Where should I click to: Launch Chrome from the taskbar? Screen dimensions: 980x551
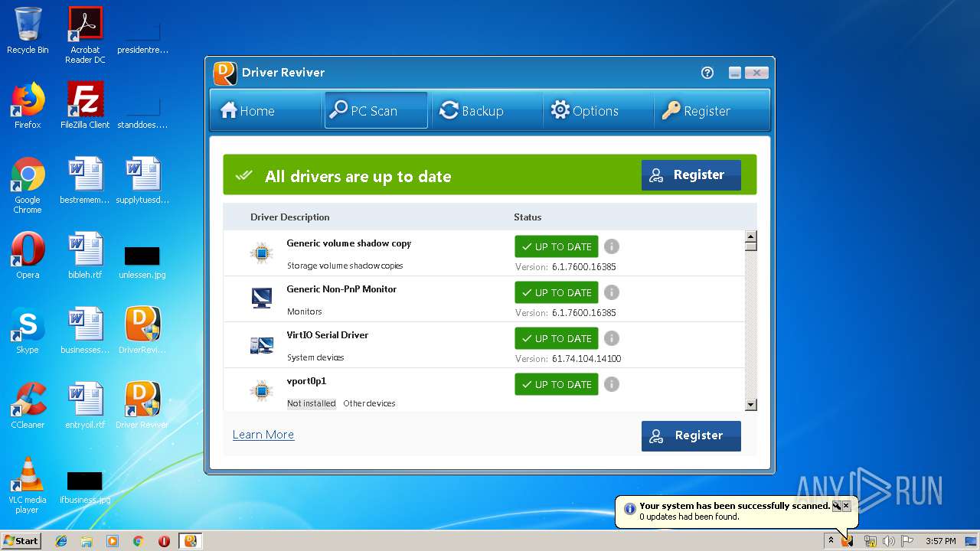coord(138,541)
